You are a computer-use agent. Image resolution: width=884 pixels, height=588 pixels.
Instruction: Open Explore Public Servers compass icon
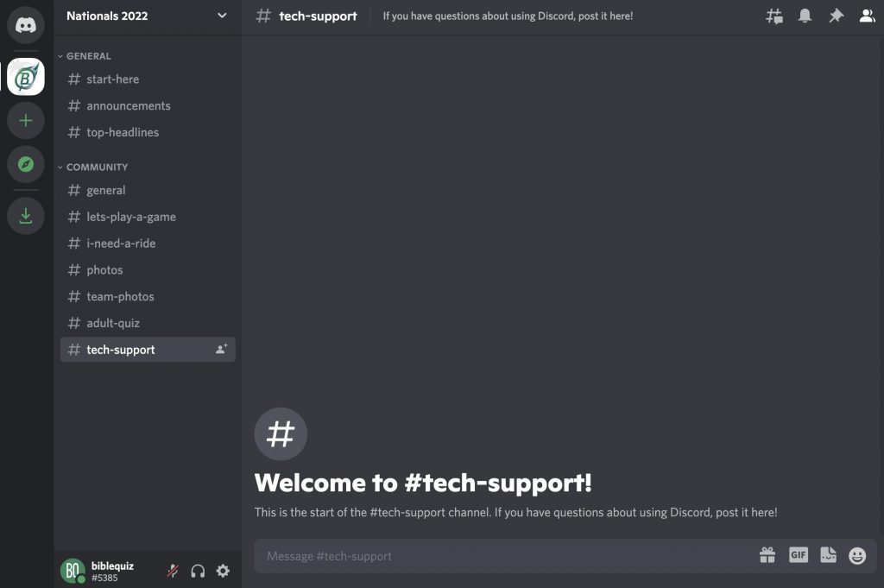26,164
